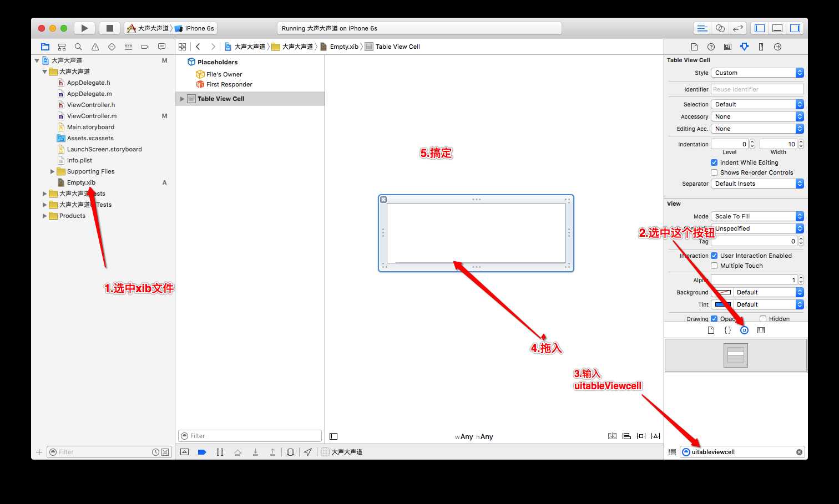The width and height of the screenshot is (839, 504).
Task: Open the Tint color Default dropdown
Action: (x=769, y=304)
